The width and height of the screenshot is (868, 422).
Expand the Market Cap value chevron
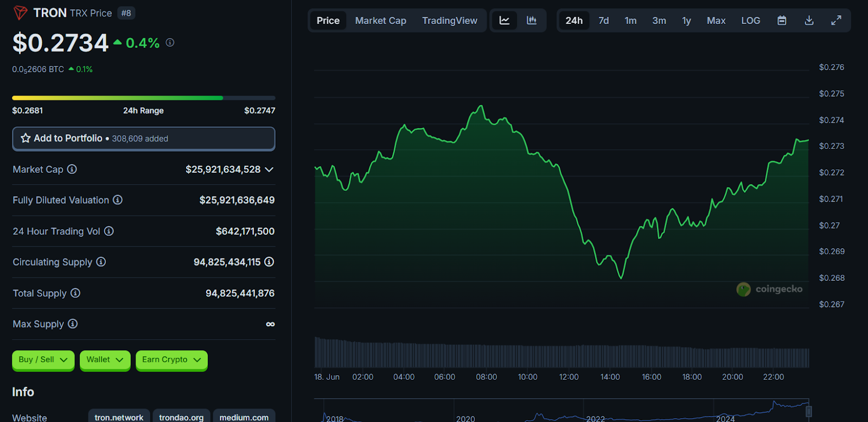(x=269, y=170)
